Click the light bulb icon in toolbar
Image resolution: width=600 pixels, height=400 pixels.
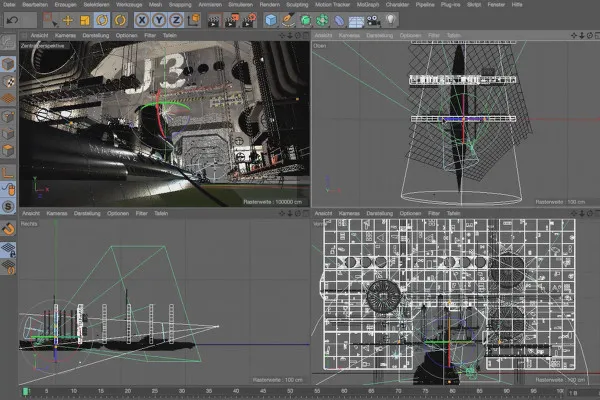coord(391,19)
